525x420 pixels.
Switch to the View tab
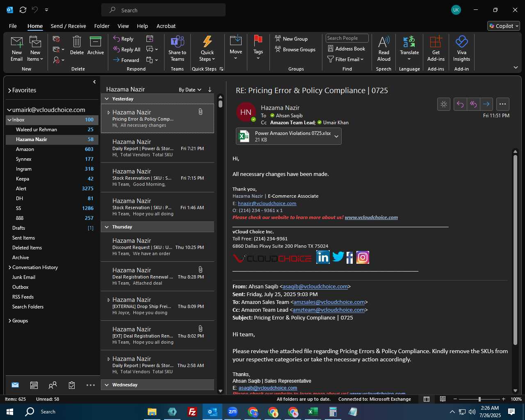(123, 26)
